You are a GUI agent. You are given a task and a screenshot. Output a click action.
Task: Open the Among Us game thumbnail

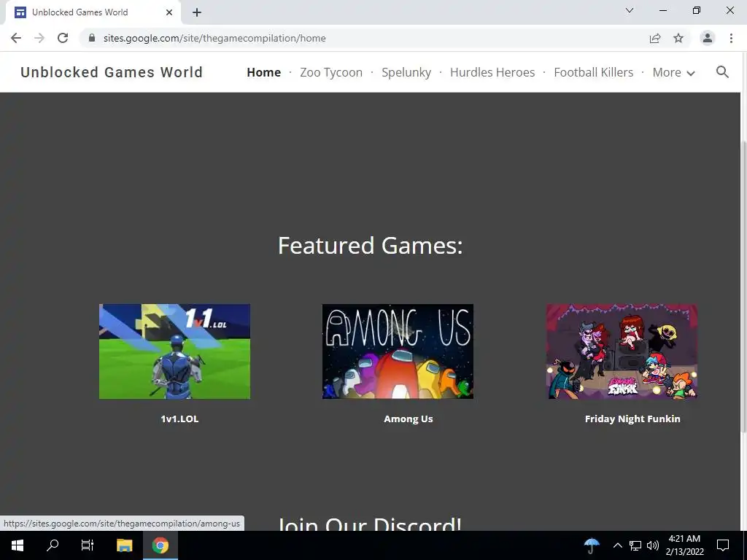(398, 351)
